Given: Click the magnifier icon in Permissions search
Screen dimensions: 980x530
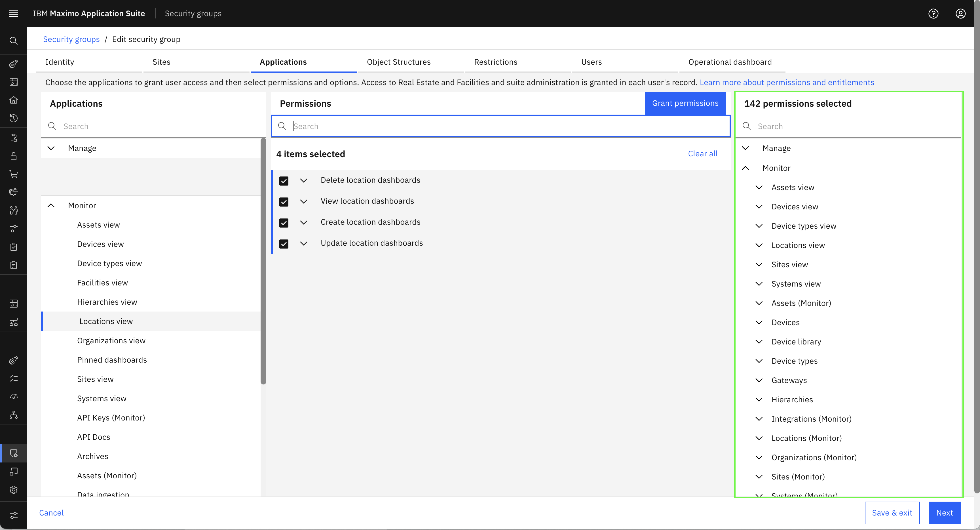Looking at the screenshot, I should [282, 126].
